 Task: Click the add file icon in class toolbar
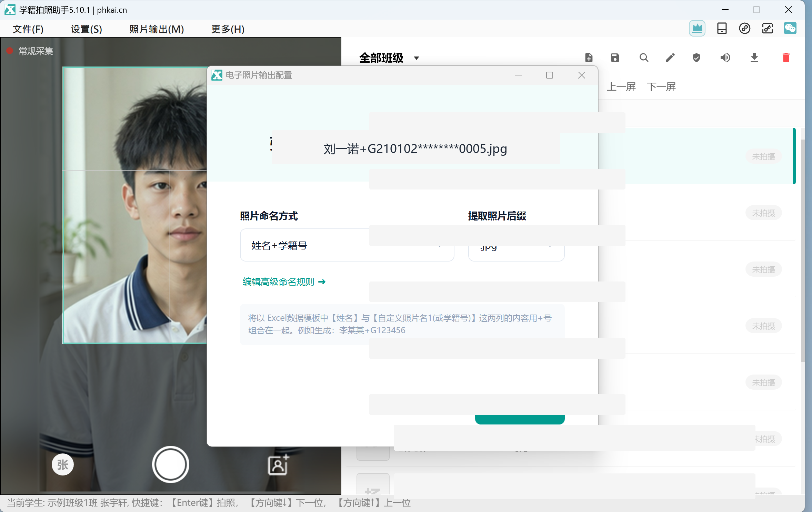point(589,58)
